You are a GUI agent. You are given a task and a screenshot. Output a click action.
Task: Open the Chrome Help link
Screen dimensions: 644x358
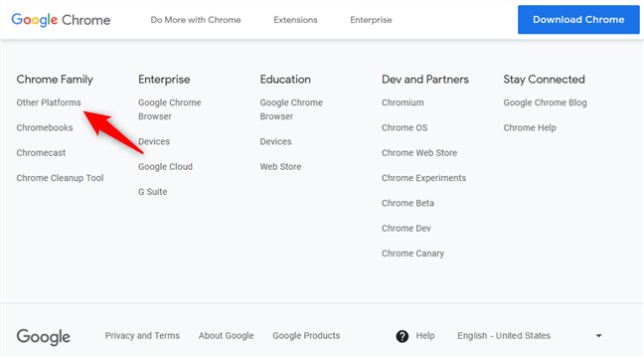coord(530,127)
